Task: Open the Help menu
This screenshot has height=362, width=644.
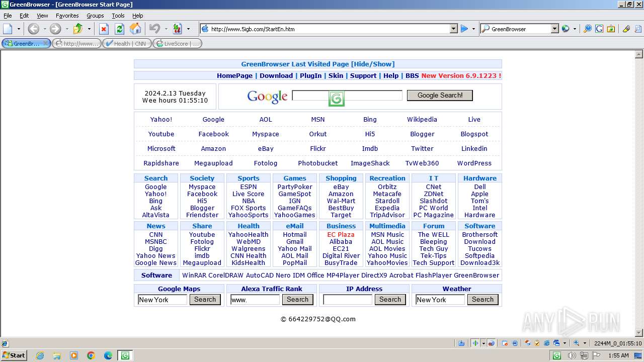Action: click(x=137, y=16)
